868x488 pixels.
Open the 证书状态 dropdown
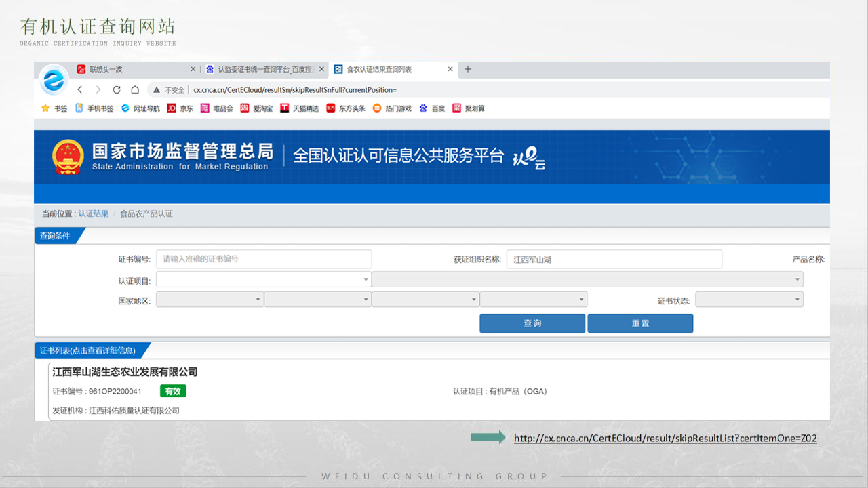tap(749, 300)
